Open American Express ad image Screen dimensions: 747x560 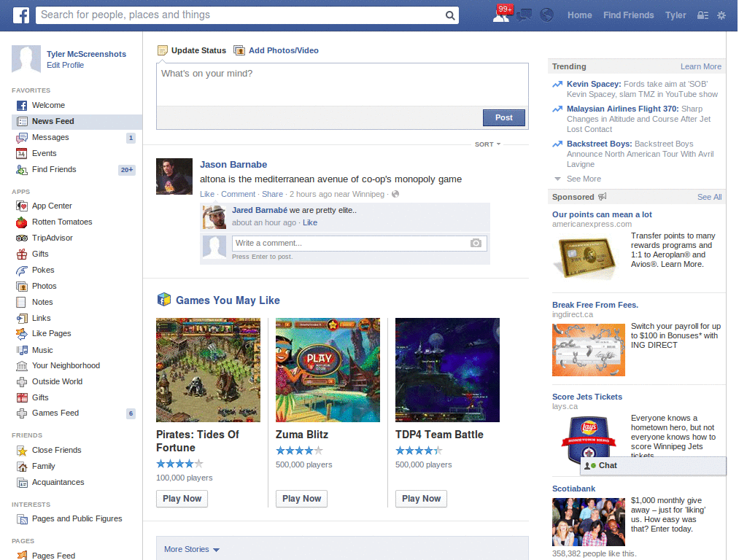coord(587,256)
